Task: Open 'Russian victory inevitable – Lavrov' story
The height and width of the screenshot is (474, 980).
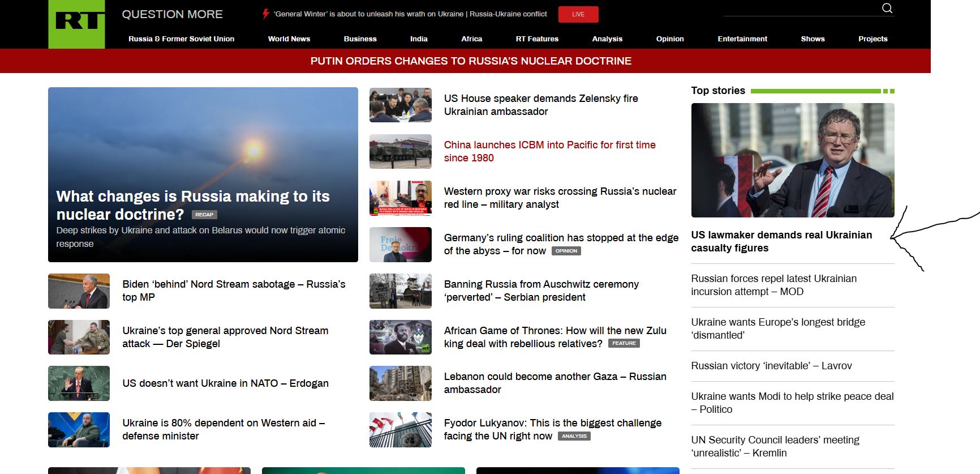Action: [x=771, y=366]
